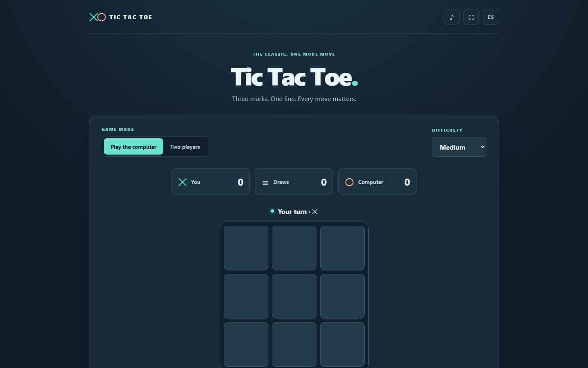588x368 pixels.
Task: Open the Medium difficulty dropdown
Action: 459,147
